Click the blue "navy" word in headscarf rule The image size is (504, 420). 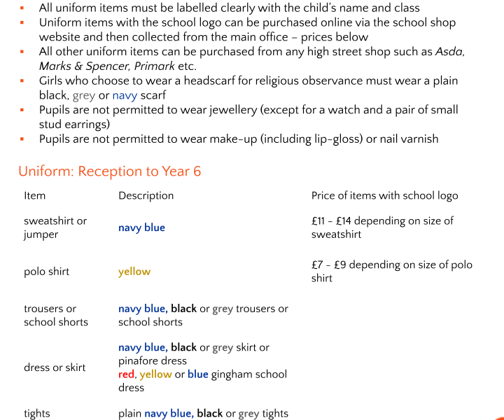tap(125, 95)
